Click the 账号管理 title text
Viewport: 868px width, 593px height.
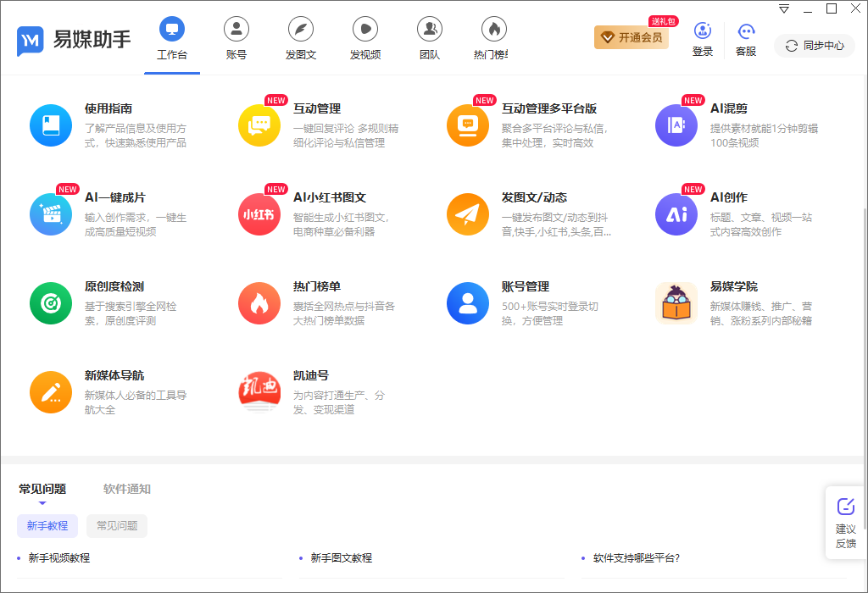[526, 286]
